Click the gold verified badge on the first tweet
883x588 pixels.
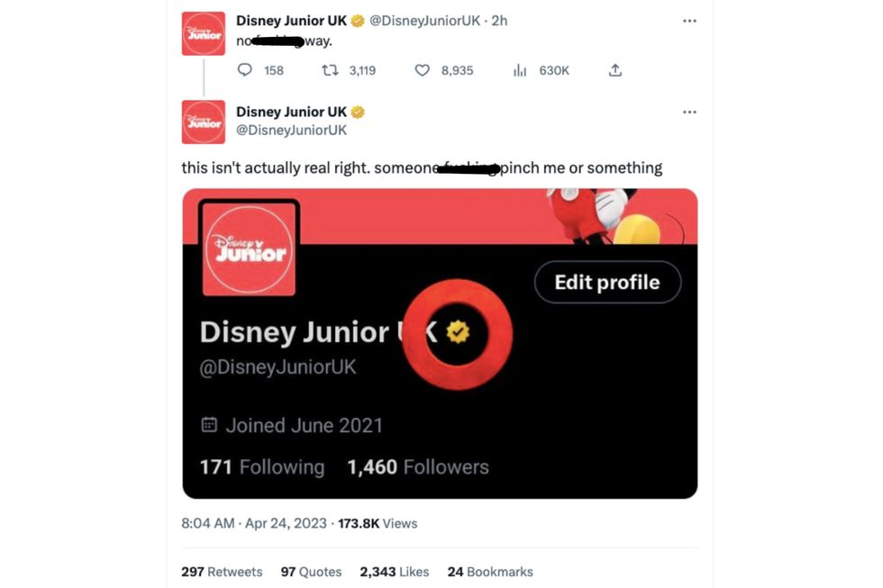(x=358, y=21)
